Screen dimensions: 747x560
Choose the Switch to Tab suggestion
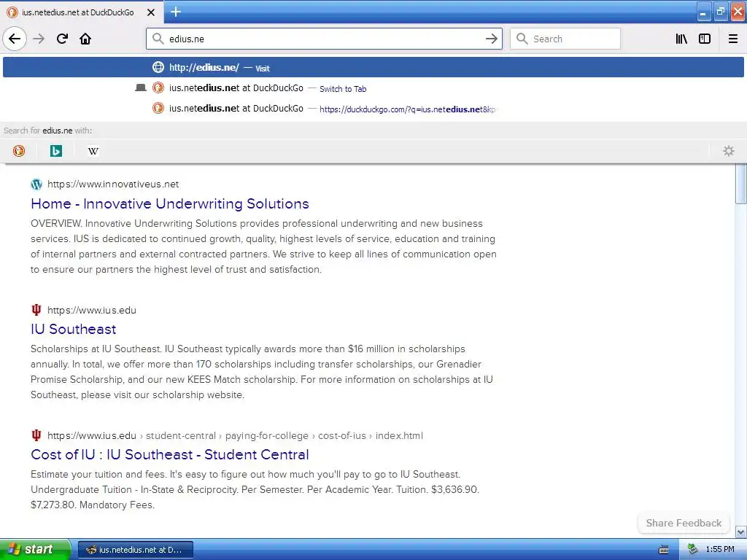coord(373,88)
